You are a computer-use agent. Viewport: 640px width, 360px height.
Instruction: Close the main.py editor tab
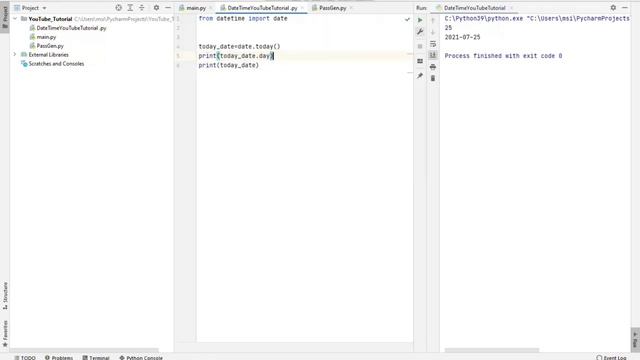(x=211, y=8)
